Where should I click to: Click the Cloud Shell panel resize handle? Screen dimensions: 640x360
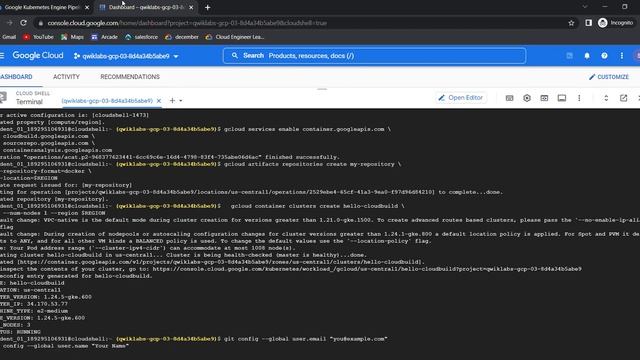322,89
